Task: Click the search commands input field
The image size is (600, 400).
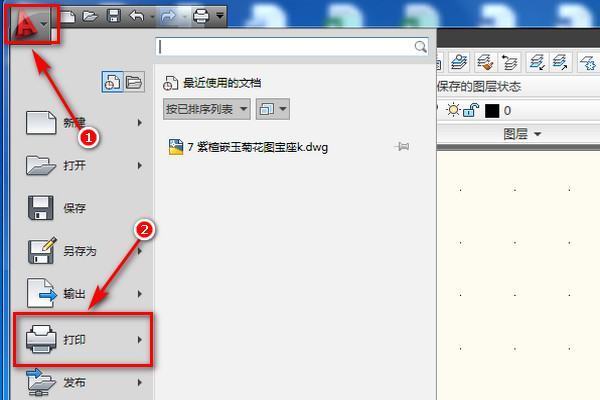Action: pyautogui.click(x=285, y=47)
